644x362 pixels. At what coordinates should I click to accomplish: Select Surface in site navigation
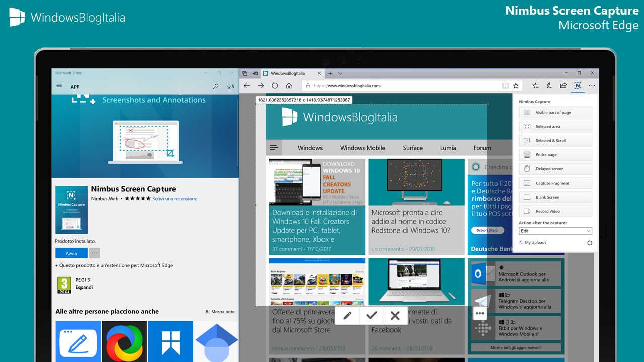pos(413,148)
